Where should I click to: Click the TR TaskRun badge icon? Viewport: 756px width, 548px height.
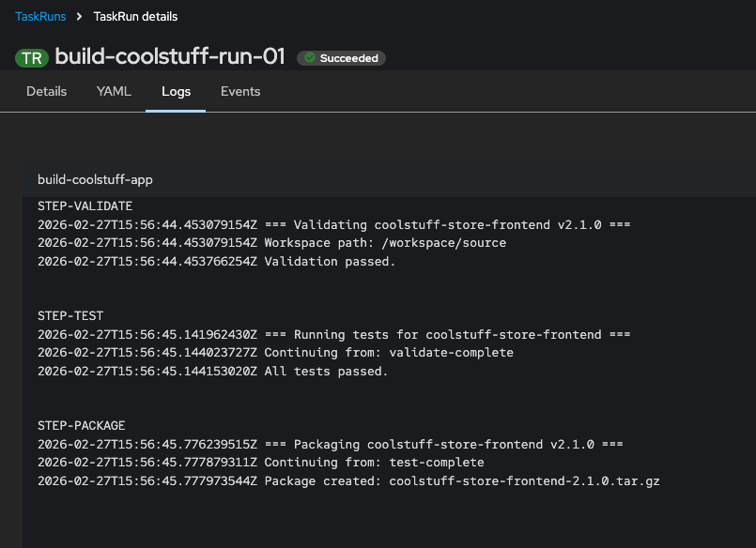tap(31, 57)
